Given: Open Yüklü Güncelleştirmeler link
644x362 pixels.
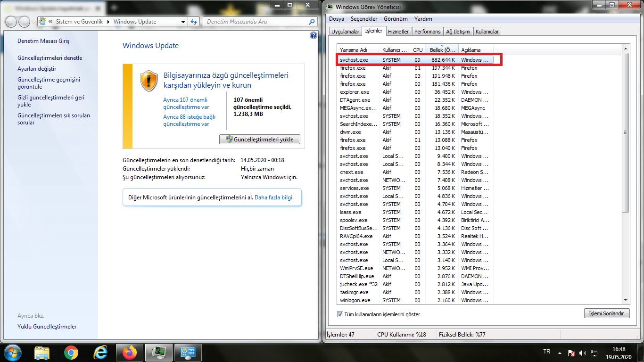Looking at the screenshot, I should (47, 327).
